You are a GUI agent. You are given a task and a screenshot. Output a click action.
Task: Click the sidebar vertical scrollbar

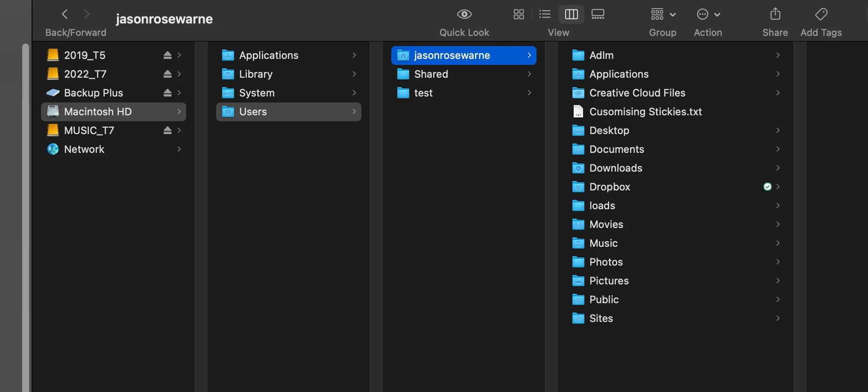26,217
